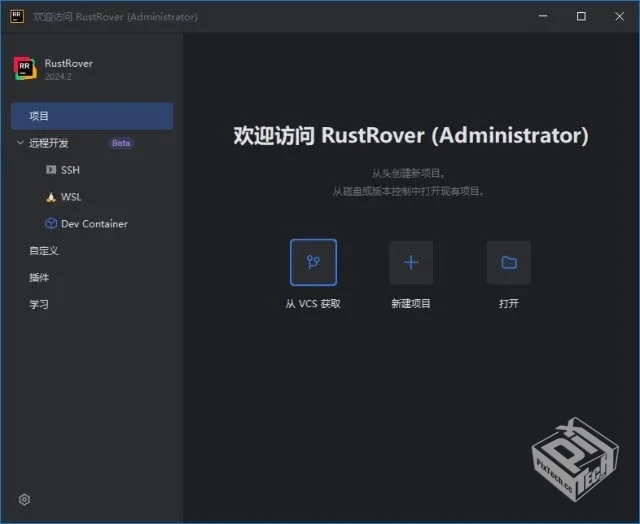Select the 项目 tab in the sidebar
This screenshot has width=640, height=524.
(x=92, y=116)
